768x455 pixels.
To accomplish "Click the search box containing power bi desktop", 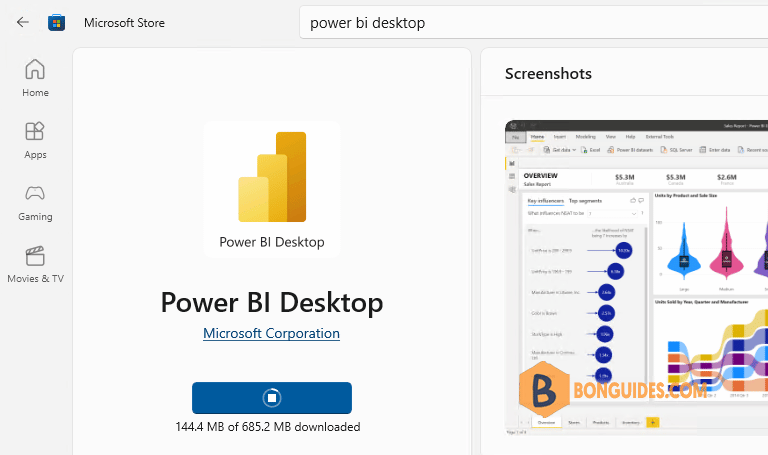I will pos(533,23).
